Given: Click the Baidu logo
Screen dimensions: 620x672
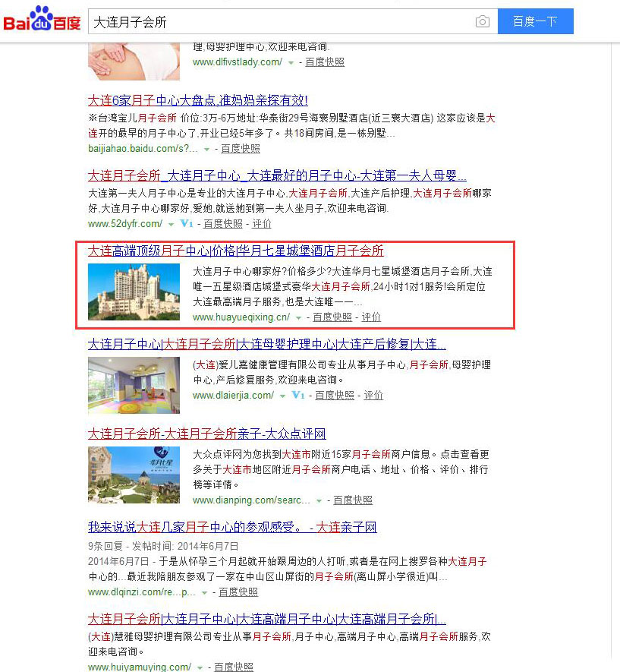Looking at the screenshot, I should pyautogui.click(x=42, y=19).
